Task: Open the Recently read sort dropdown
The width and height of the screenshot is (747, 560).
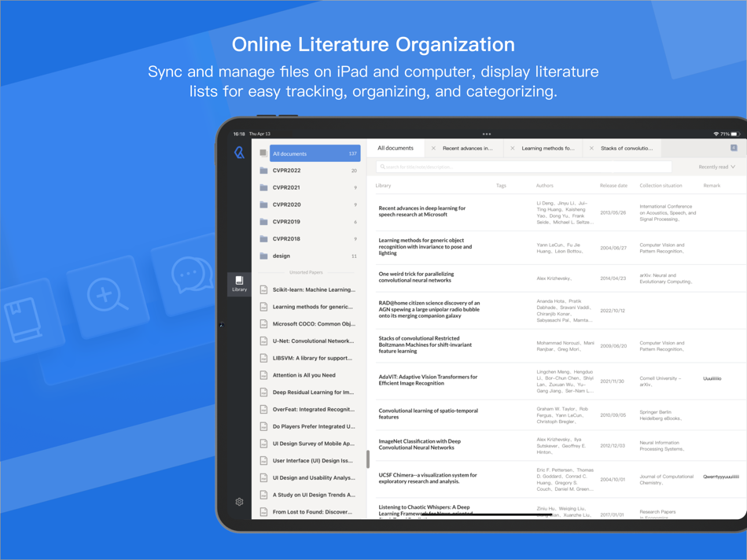Action: [x=716, y=167]
